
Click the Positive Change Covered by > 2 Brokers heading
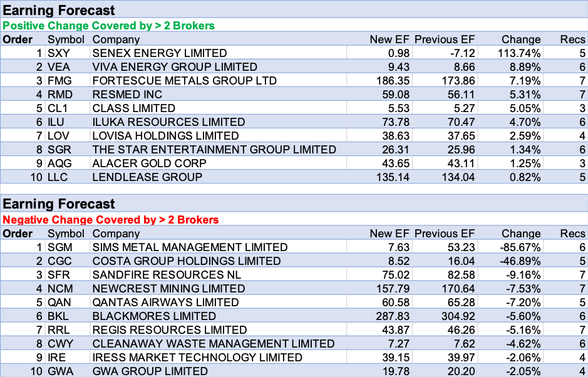(x=108, y=26)
